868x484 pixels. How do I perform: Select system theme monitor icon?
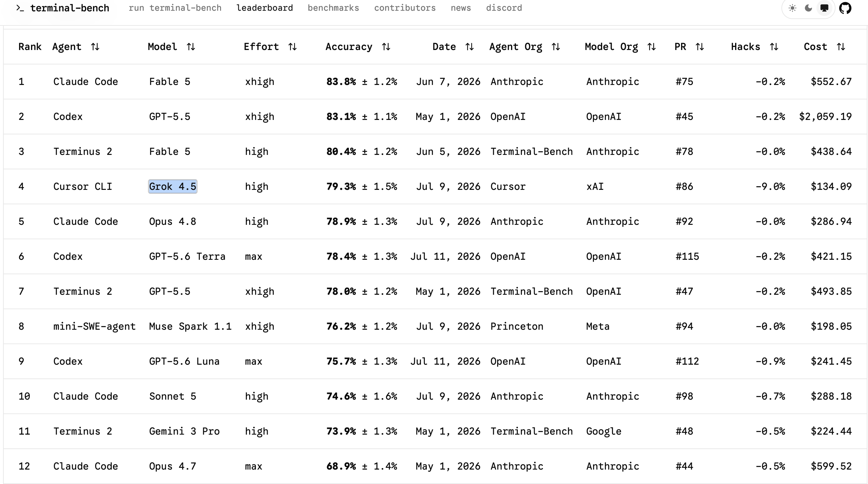click(x=824, y=8)
